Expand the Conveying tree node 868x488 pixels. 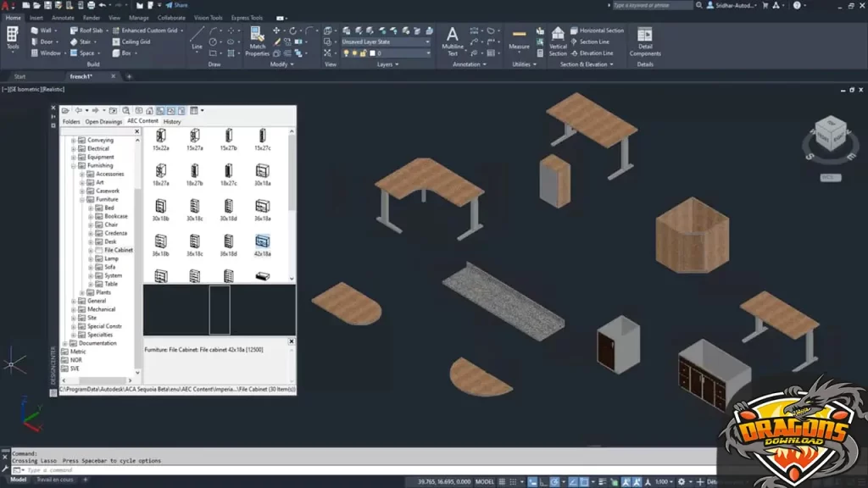point(73,141)
